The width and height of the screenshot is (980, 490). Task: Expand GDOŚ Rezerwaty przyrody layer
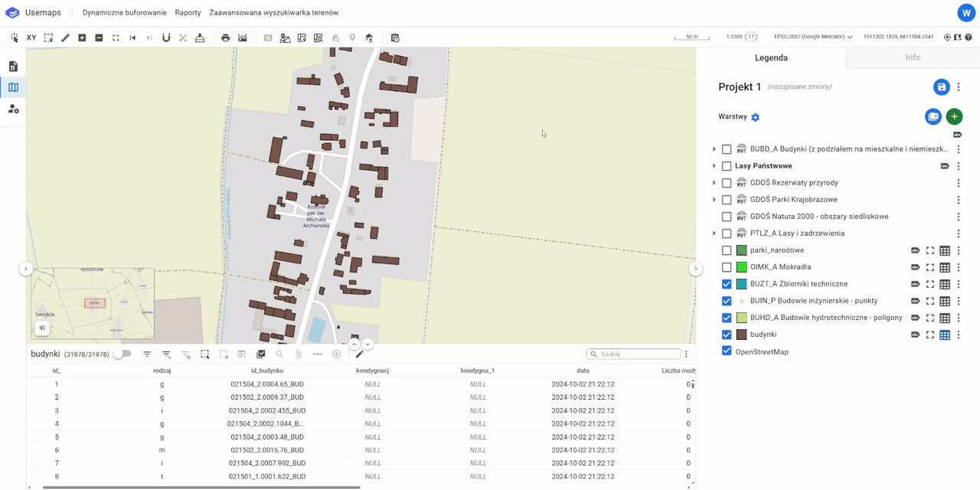pyautogui.click(x=714, y=183)
